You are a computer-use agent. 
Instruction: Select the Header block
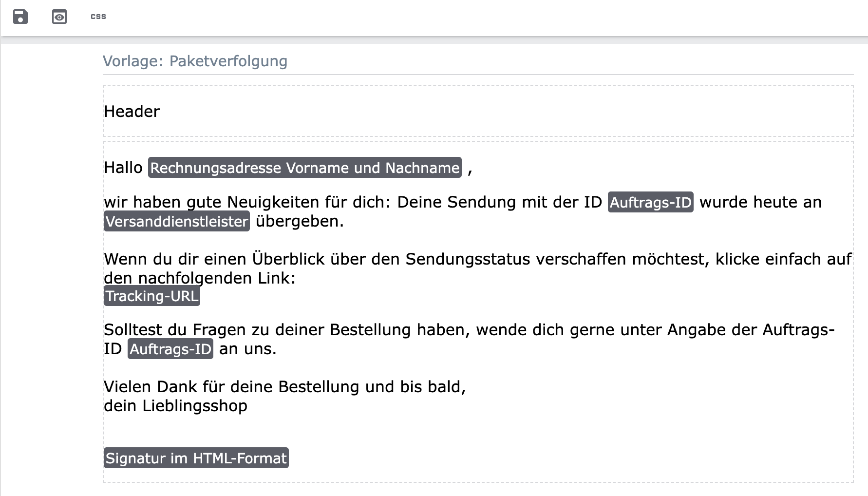tap(132, 112)
